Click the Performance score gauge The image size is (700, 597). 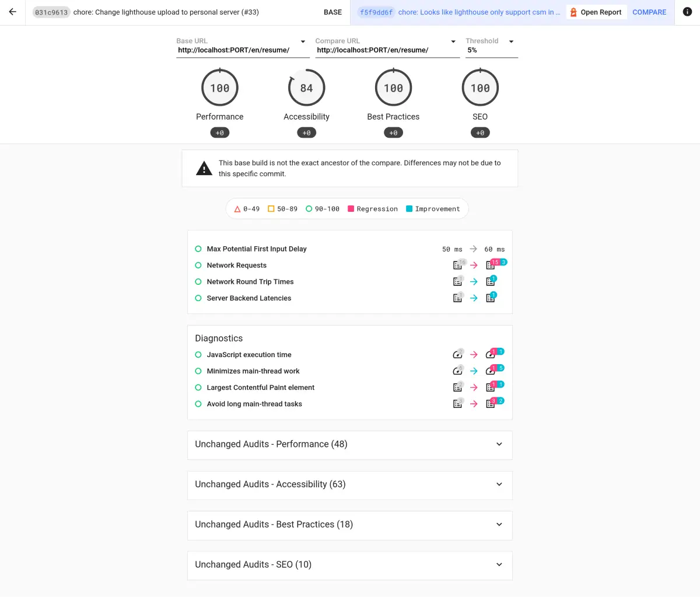point(219,88)
